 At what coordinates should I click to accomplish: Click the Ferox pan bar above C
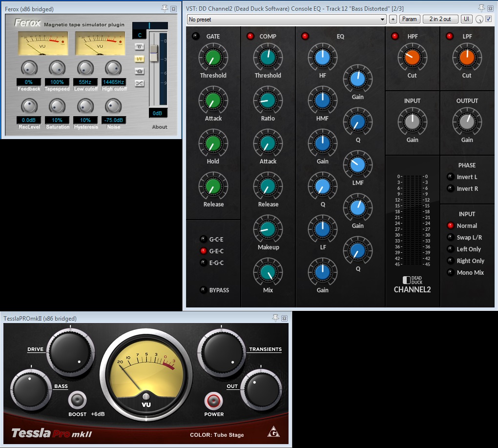[150, 25]
